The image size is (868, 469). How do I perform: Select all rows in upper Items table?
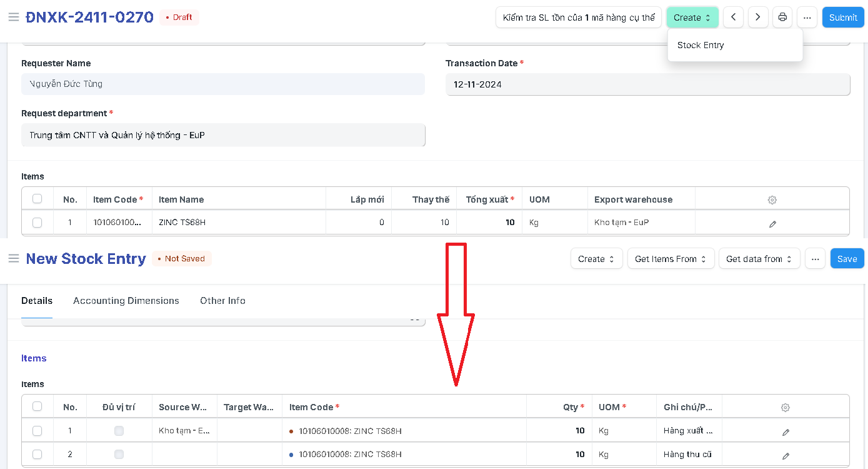point(37,199)
